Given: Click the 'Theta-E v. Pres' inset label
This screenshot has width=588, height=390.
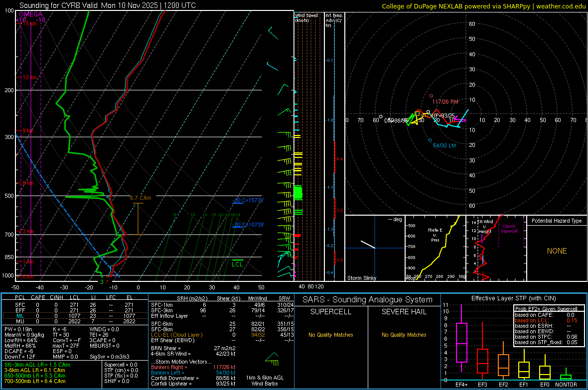Looking at the screenshot, I should pyautogui.click(x=435, y=235).
